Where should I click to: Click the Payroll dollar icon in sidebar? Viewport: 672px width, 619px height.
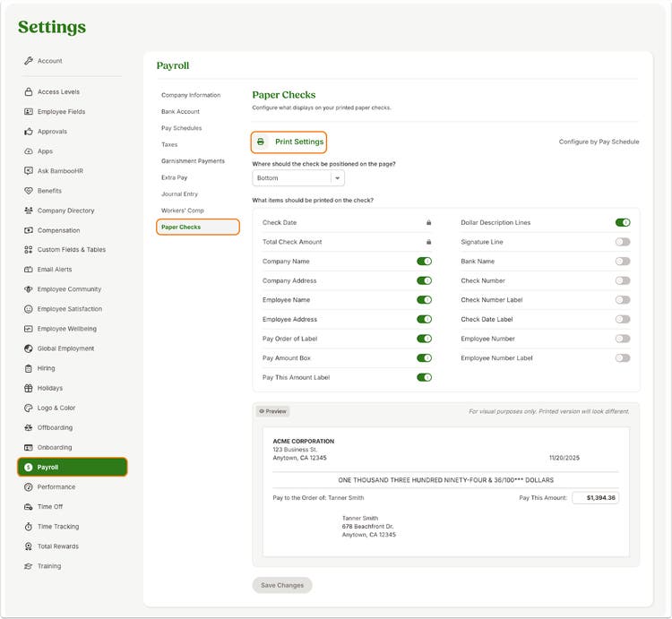pos(29,467)
